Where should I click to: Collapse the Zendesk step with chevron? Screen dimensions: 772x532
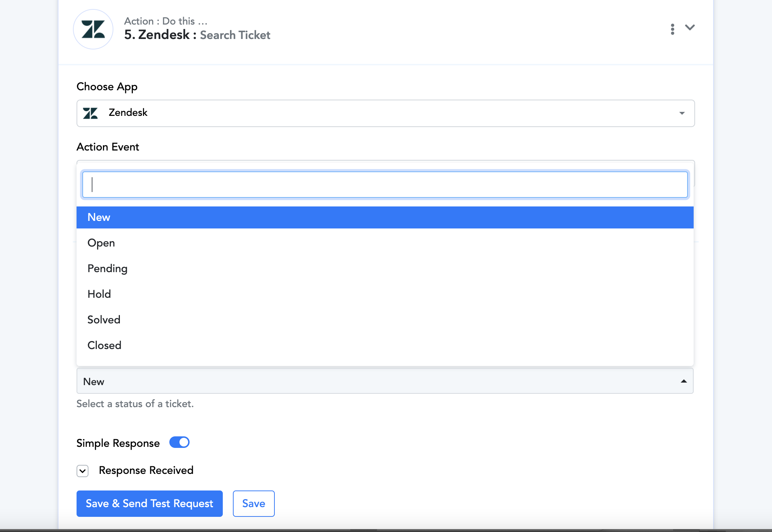pyautogui.click(x=690, y=28)
